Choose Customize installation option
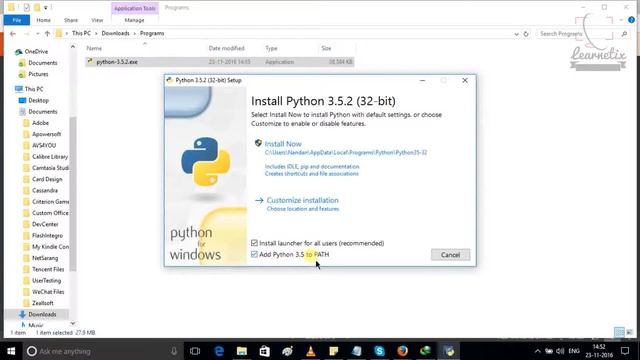This screenshot has width=640, height=360. (x=302, y=200)
